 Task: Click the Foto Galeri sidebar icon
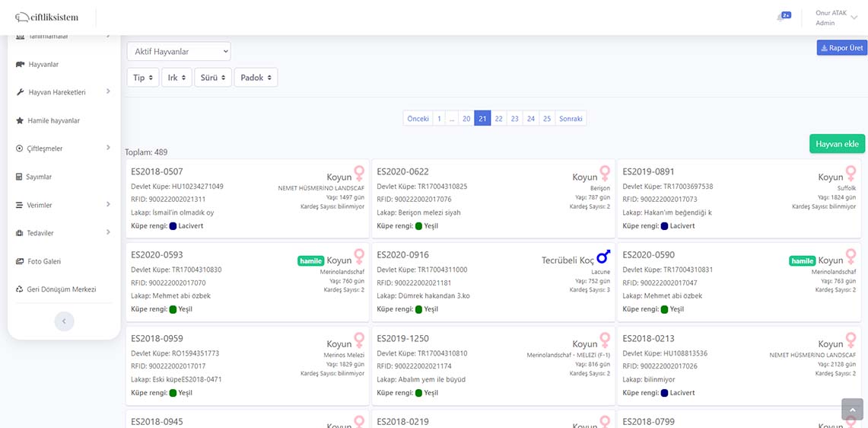pyautogui.click(x=20, y=261)
